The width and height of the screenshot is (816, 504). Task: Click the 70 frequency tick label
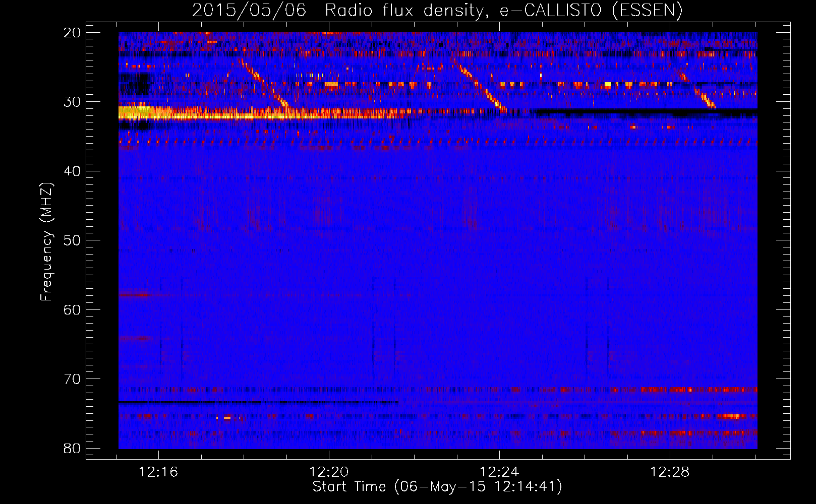[x=72, y=379]
